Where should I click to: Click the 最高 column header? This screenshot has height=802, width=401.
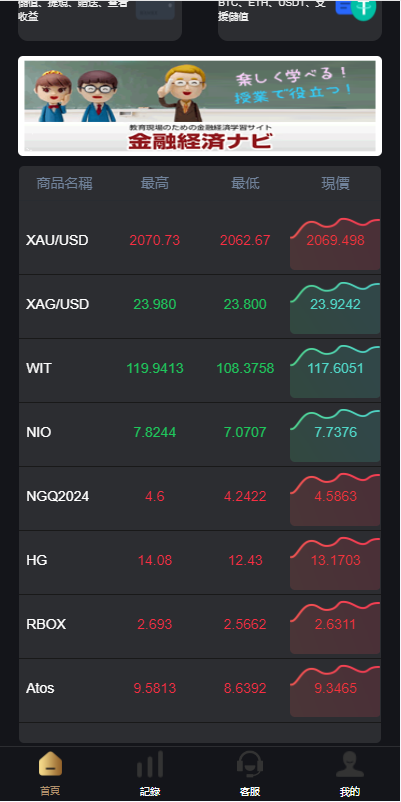pyautogui.click(x=155, y=183)
